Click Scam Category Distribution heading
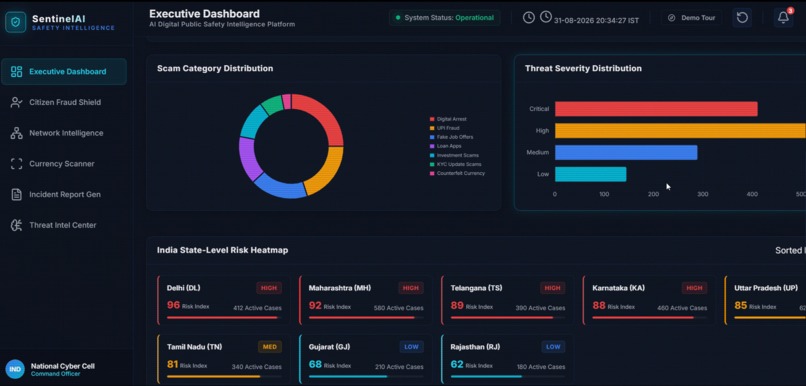The image size is (806, 386). point(215,68)
